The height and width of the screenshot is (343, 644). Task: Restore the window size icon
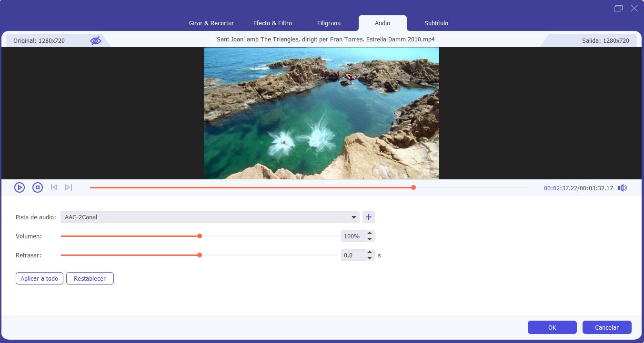[618, 8]
